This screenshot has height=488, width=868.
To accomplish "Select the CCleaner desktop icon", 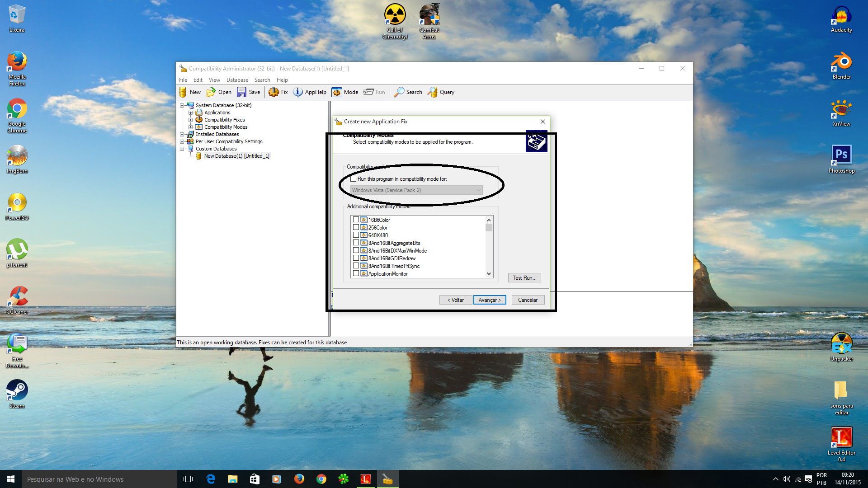I will click(x=17, y=300).
